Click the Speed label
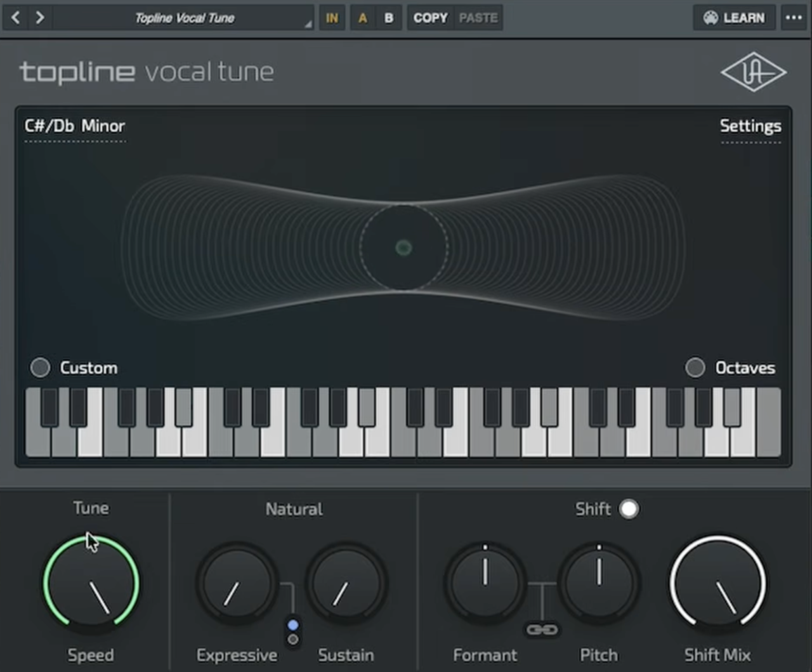Viewport: 812px width, 672px height. tap(91, 655)
